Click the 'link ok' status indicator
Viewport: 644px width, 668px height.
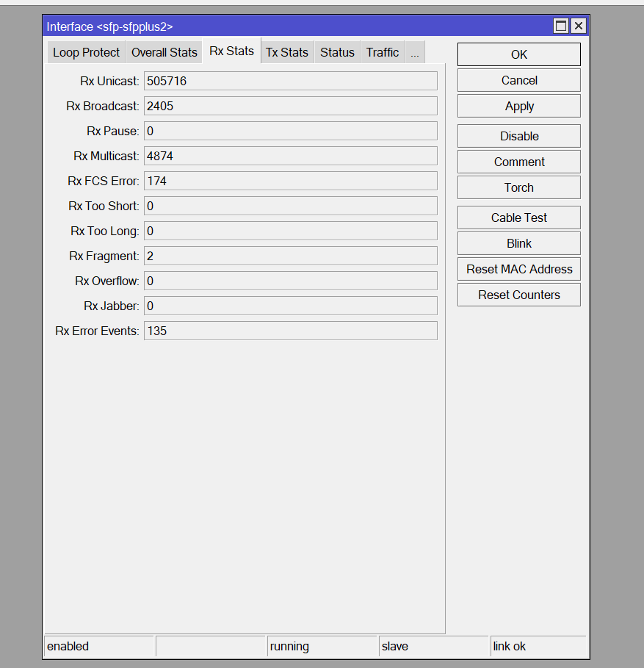(x=538, y=646)
